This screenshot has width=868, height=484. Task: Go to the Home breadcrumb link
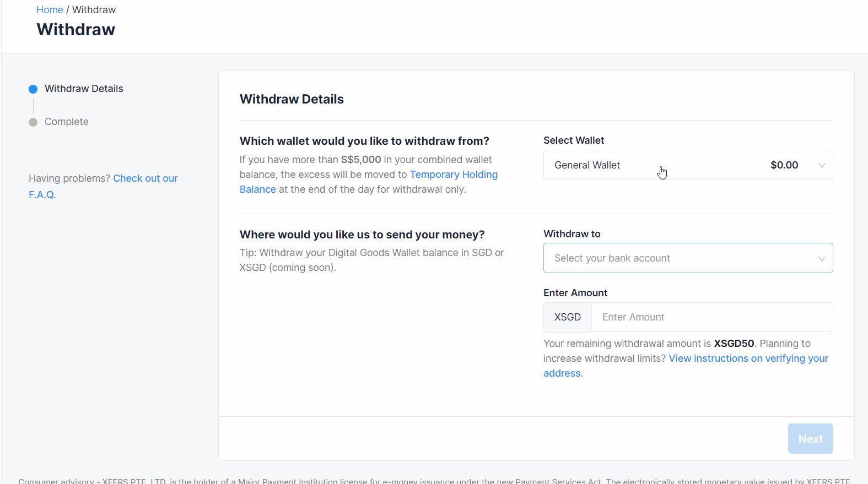[x=50, y=10]
